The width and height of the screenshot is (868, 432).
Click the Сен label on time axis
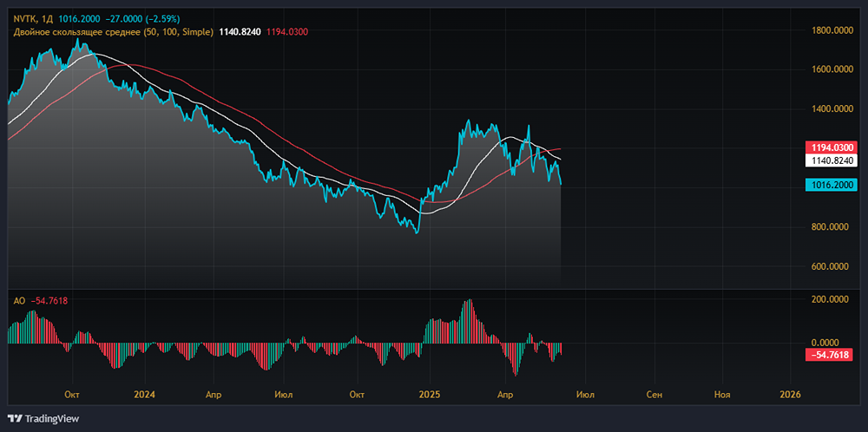click(654, 394)
